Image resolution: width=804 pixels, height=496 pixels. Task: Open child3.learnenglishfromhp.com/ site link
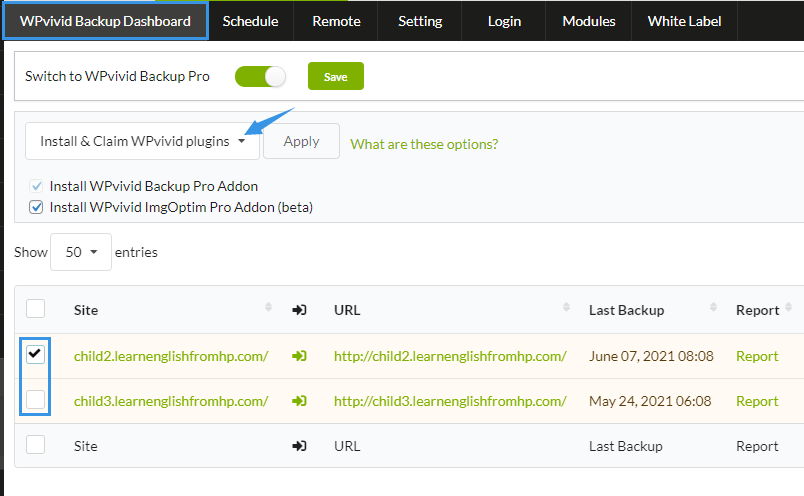click(x=171, y=401)
